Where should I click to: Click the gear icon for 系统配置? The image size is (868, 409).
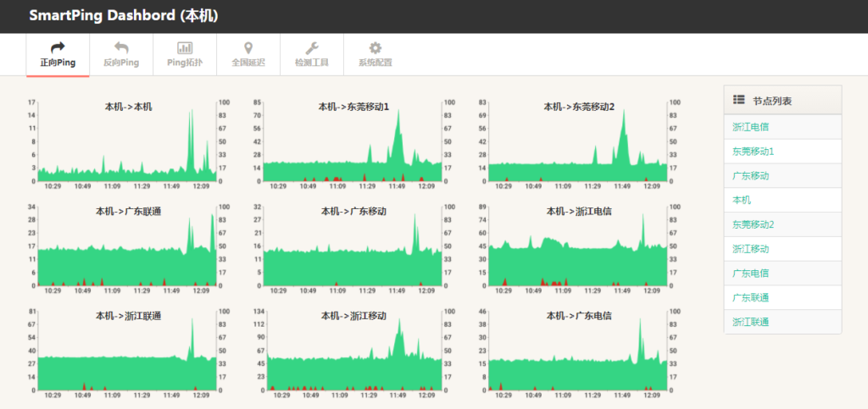(x=375, y=48)
